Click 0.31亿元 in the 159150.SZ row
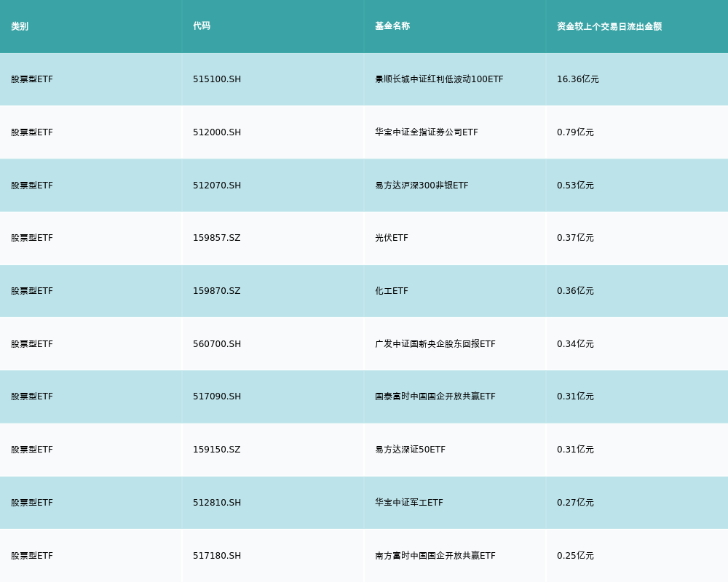Image resolution: width=728 pixels, height=582 pixels. click(x=575, y=450)
